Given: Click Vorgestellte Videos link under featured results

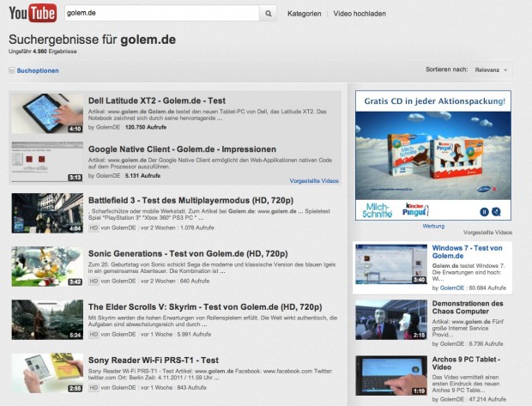Looking at the screenshot, I should [x=314, y=181].
